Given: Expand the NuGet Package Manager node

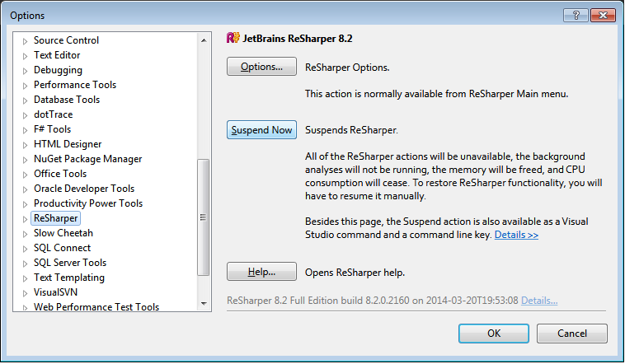Looking at the screenshot, I should (x=26, y=159).
